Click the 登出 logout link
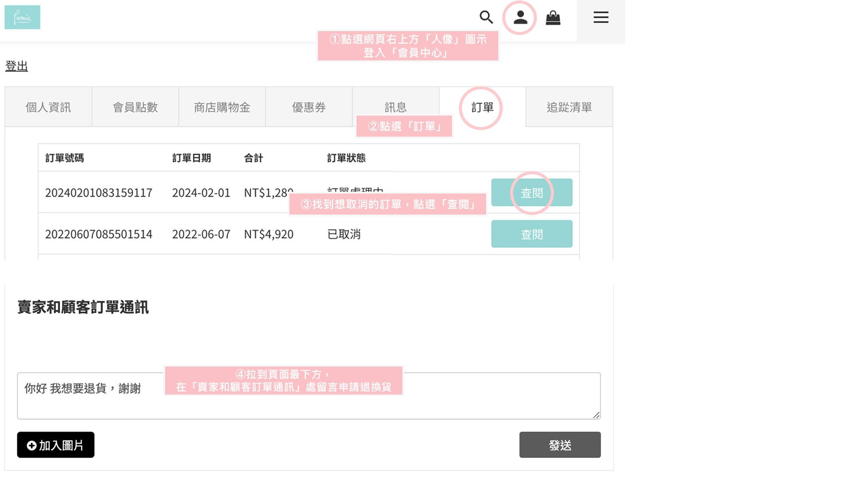Viewport: 846px width, 504px height. (17, 66)
